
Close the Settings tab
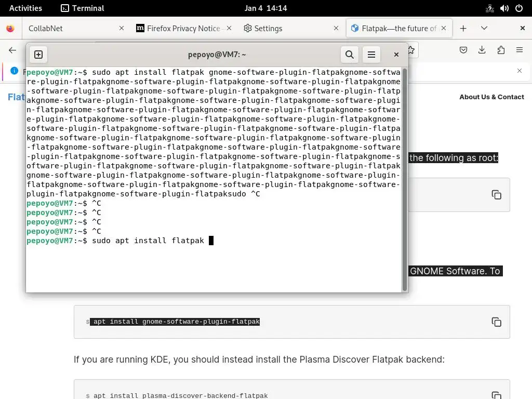point(336,29)
